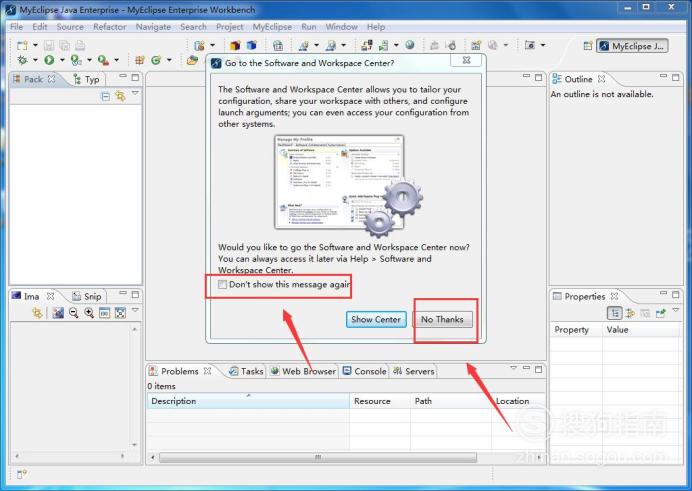Check Don't show this message again
Screen dimensions: 692x491
(x=222, y=285)
